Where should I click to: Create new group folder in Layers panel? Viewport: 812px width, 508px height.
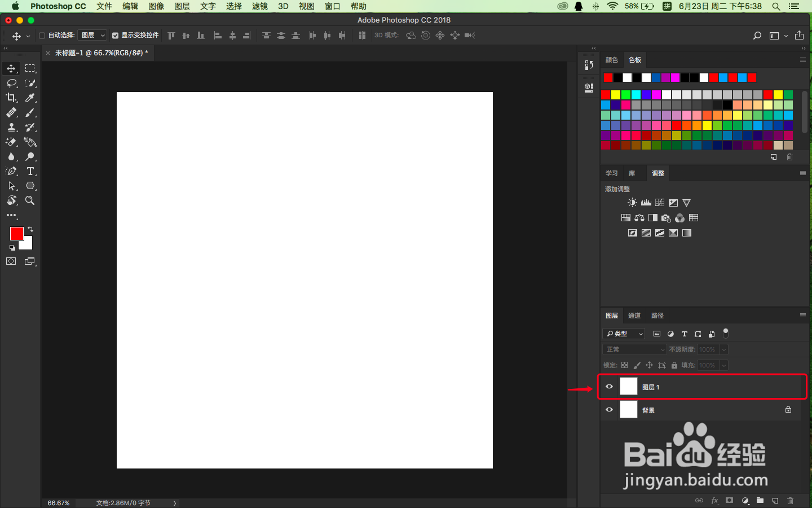(x=760, y=501)
